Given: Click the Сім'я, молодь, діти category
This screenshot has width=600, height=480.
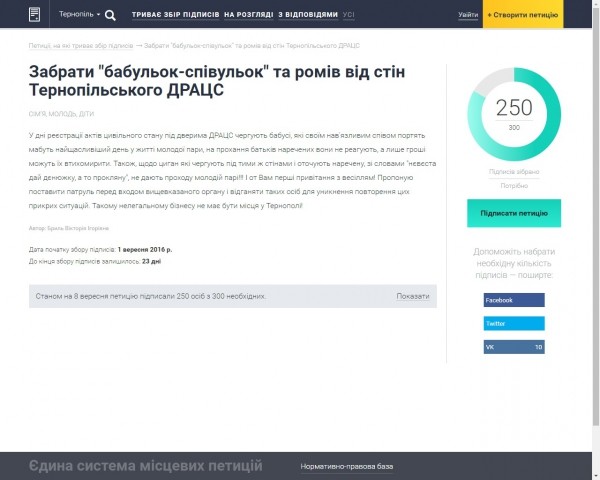Looking at the screenshot, I should [61, 114].
